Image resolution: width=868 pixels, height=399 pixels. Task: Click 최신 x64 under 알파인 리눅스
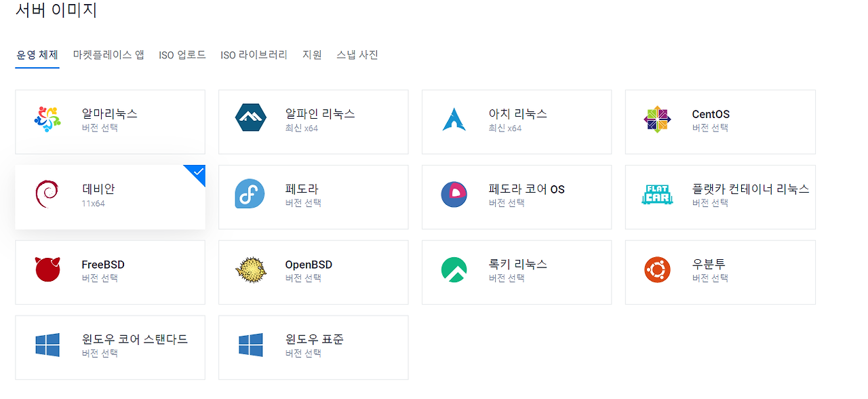click(302, 128)
